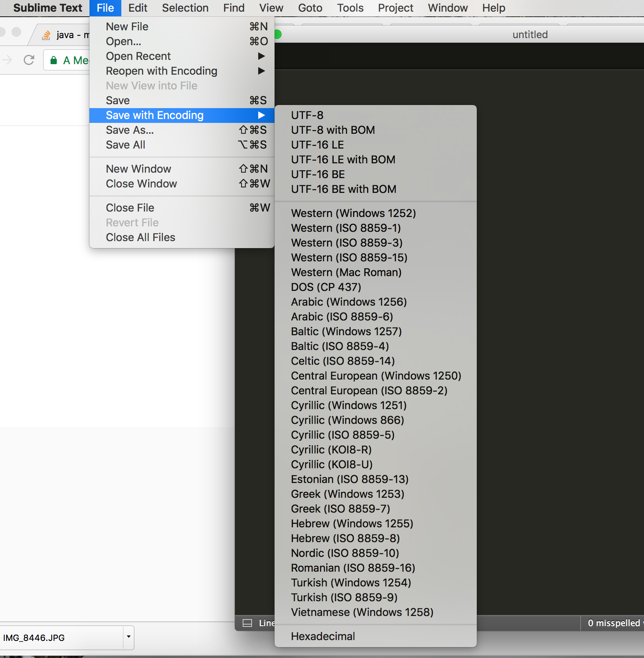Image resolution: width=644 pixels, height=658 pixels.
Task: Click Save in the File menu
Action: point(182,100)
